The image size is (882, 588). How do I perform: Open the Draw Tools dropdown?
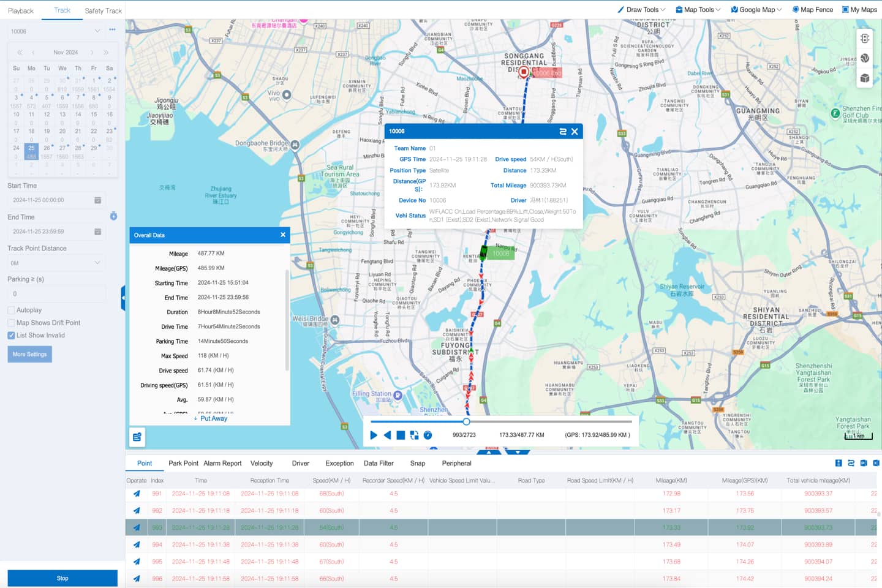pos(641,10)
